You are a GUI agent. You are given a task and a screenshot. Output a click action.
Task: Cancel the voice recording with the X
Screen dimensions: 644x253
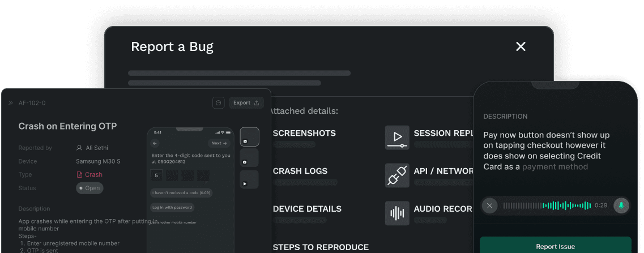[x=489, y=205]
